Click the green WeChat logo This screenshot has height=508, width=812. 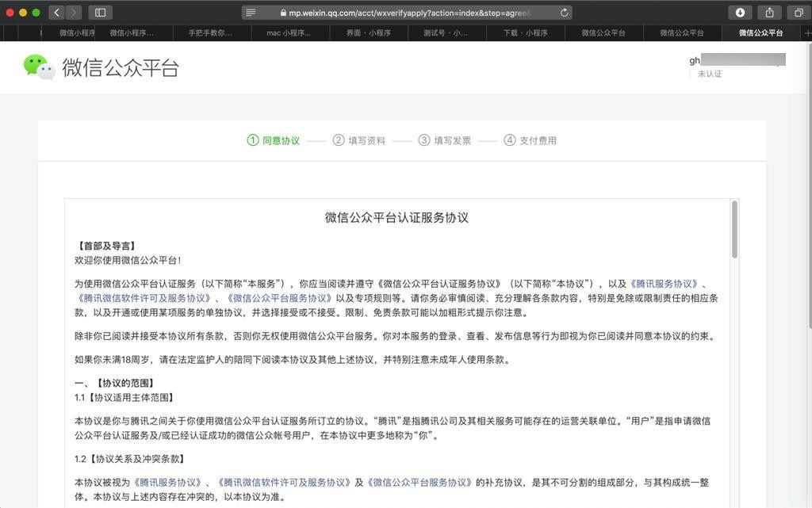point(39,67)
